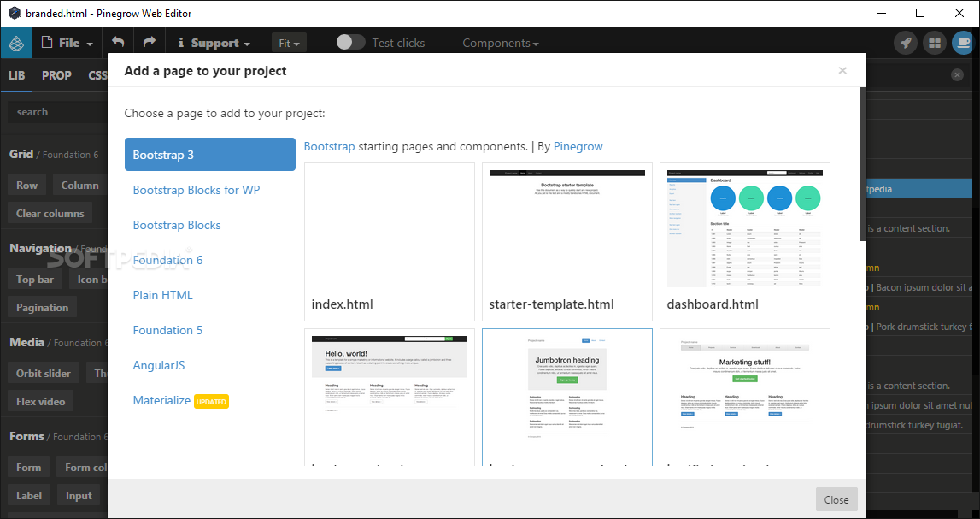Click the Close button in dialog
The width and height of the screenshot is (980, 519).
(x=836, y=499)
